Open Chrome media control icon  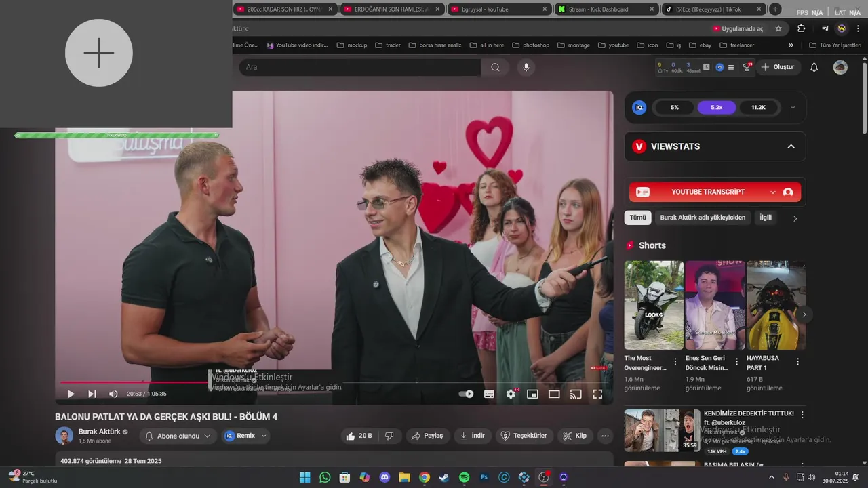coord(825,28)
